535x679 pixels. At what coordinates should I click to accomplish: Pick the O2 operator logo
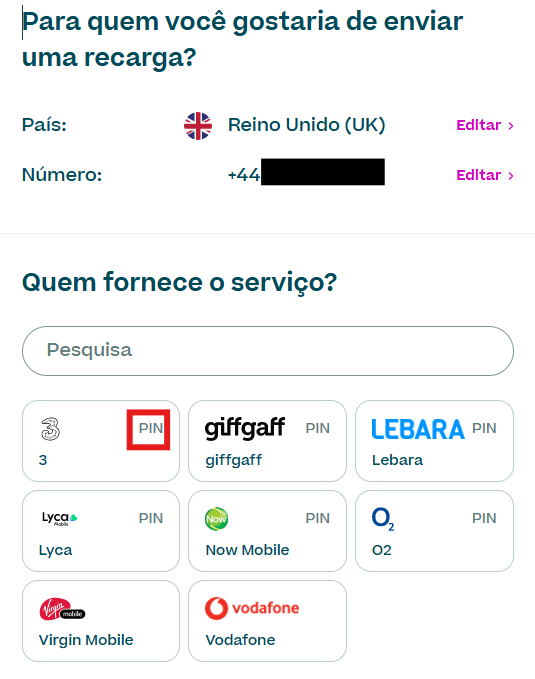(x=383, y=519)
